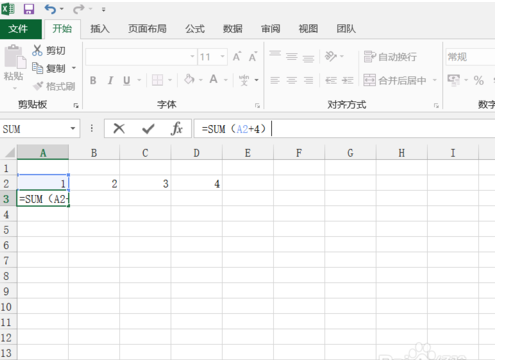Viewport: 509px width, 360px height.
Task: Click the Enter checkmark formula button
Action: point(148,128)
